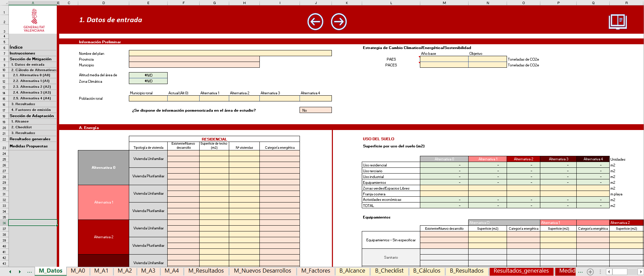Open the book manual icon
The image size is (644, 276).
(x=617, y=21)
